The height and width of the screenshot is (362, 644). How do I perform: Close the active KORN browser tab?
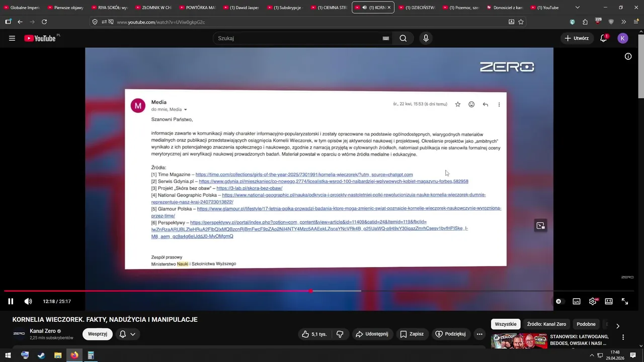tap(389, 8)
